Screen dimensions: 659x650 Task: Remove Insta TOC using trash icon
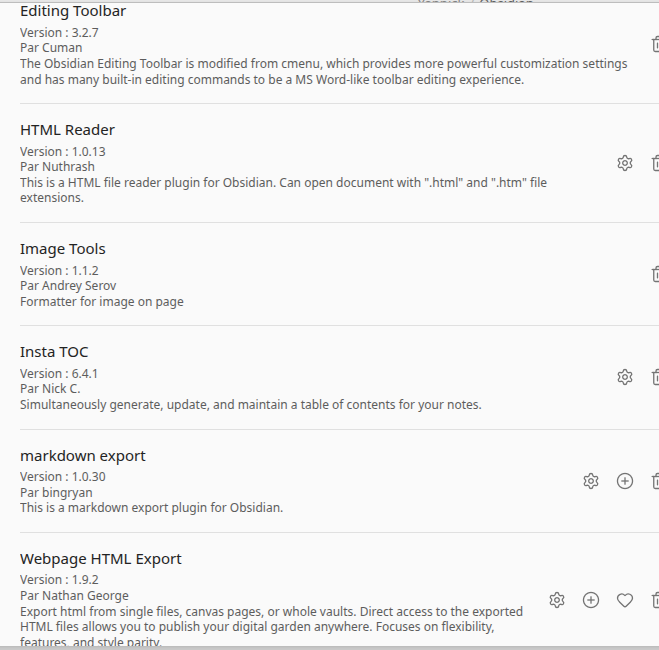[654, 377]
